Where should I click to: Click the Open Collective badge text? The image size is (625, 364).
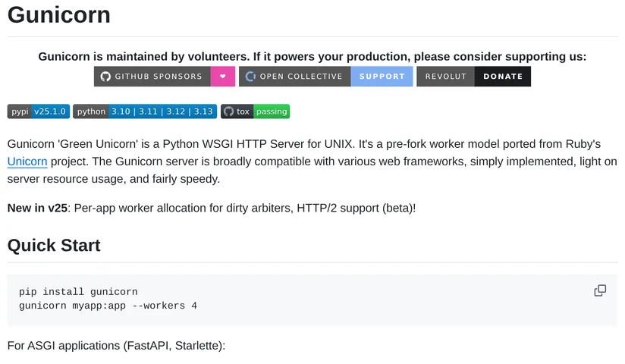301,77
